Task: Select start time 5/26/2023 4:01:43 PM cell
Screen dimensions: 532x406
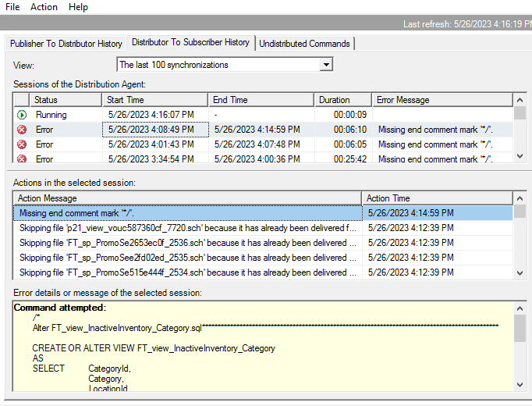Action: click(155, 144)
